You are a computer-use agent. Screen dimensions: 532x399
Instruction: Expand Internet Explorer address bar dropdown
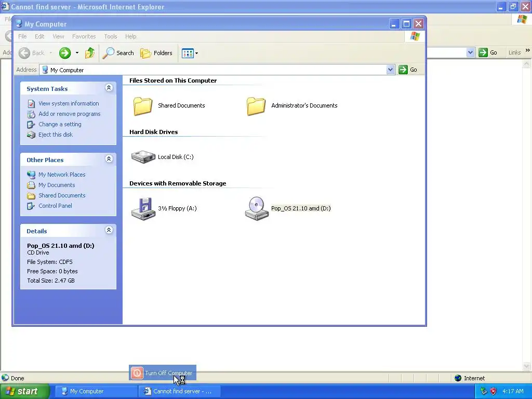coord(470,52)
